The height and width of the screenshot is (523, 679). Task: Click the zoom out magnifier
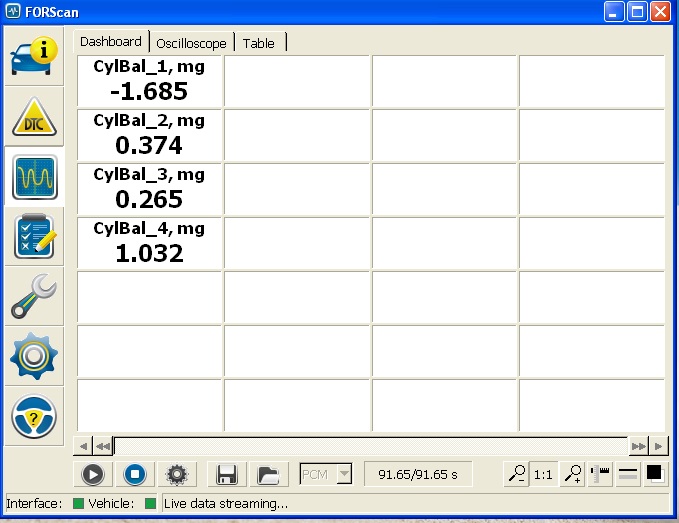[x=516, y=474]
